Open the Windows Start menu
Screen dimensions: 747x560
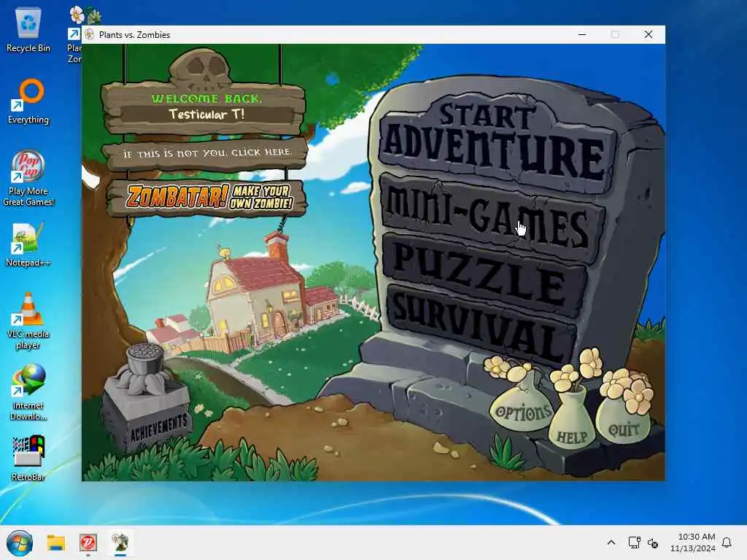20,542
